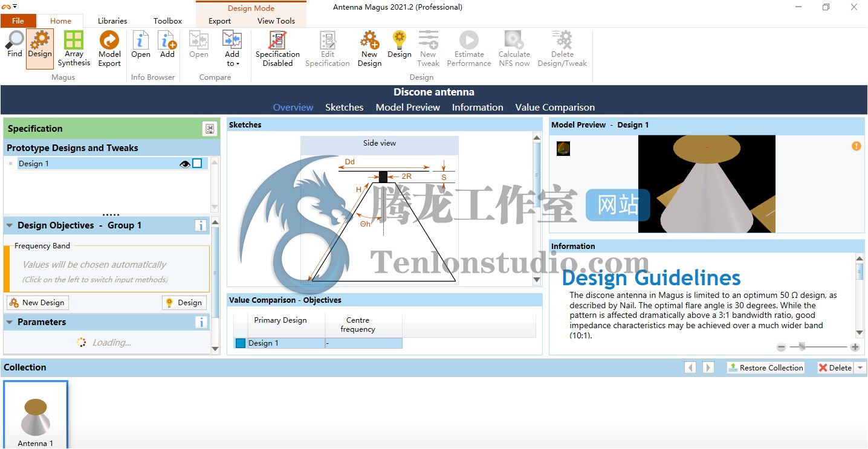868x449 pixels.
Task: Go to the Value Comparison view
Action: [x=555, y=107]
